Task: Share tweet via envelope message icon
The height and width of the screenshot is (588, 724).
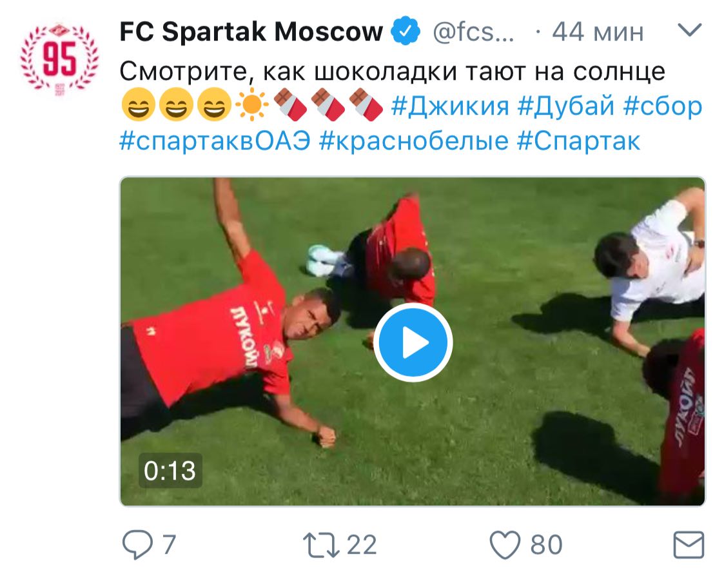Action: tap(689, 545)
